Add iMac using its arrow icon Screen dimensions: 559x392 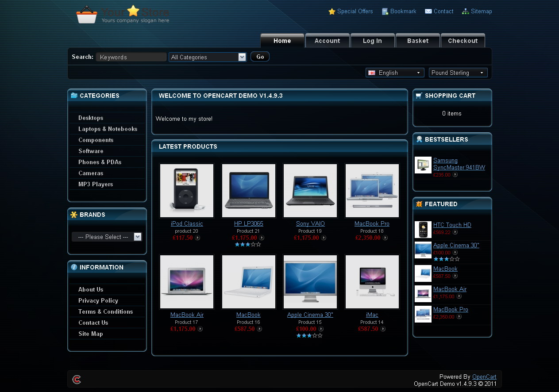tap(383, 329)
